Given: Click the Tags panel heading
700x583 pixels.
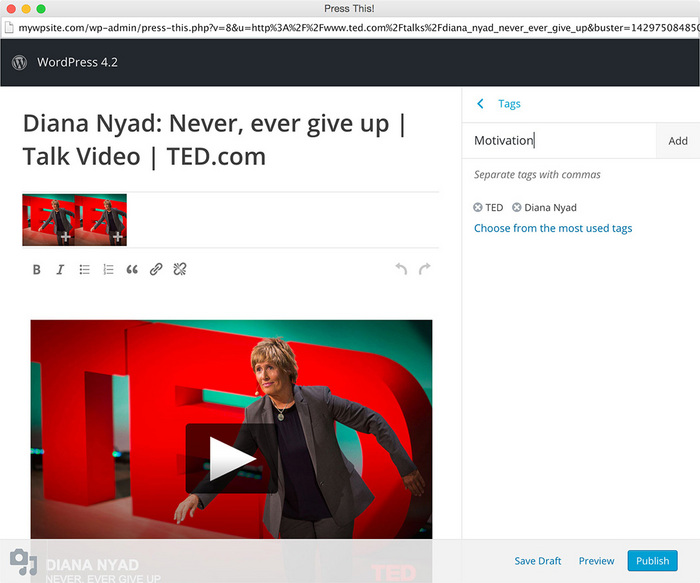Looking at the screenshot, I should point(509,104).
